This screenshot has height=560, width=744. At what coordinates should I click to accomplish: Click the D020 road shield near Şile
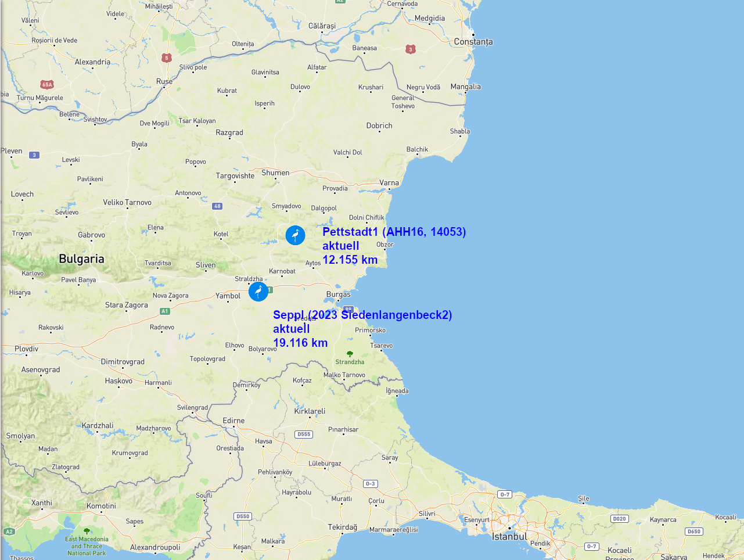pyautogui.click(x=620, y=519)
